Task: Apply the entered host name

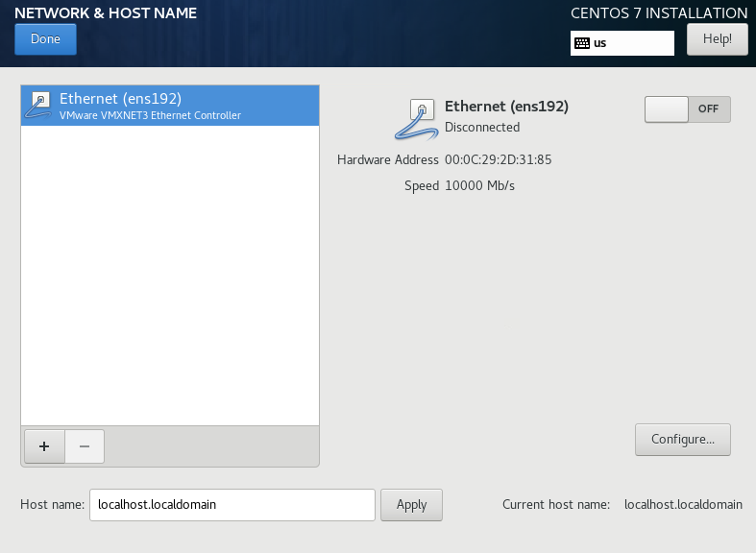Action: point(411,505)
